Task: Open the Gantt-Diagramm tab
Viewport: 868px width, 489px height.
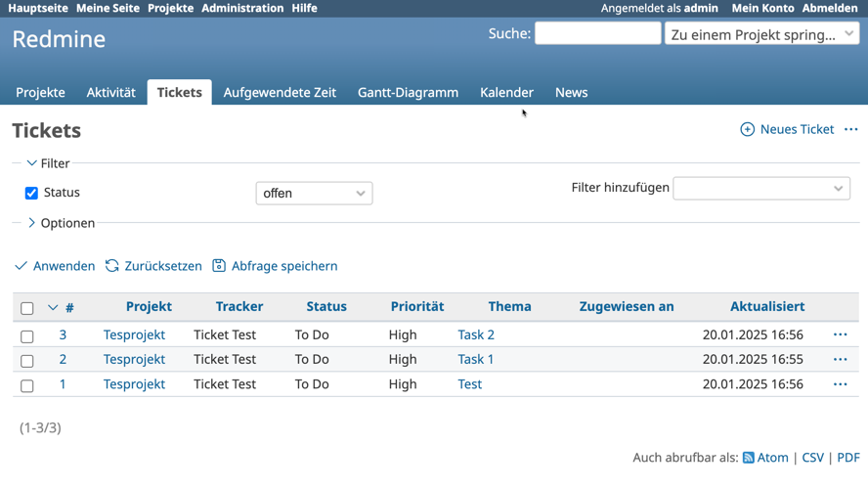Action: pos(408,93)
